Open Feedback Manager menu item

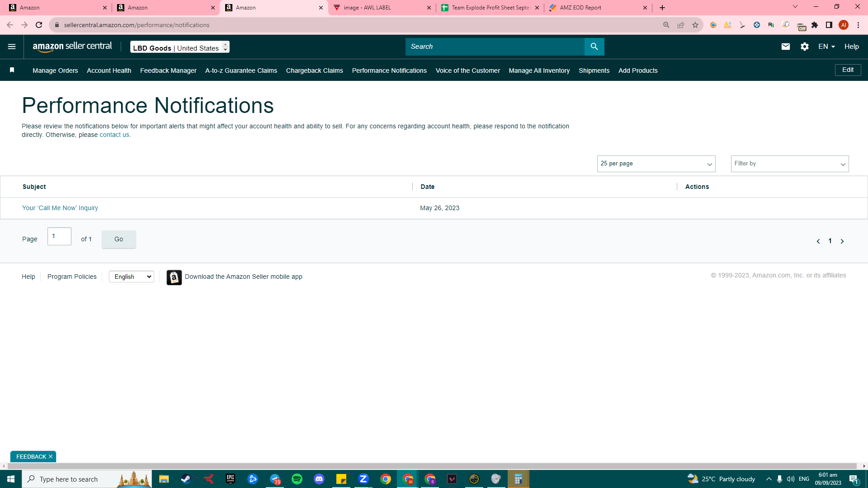(x=168, y=70)
